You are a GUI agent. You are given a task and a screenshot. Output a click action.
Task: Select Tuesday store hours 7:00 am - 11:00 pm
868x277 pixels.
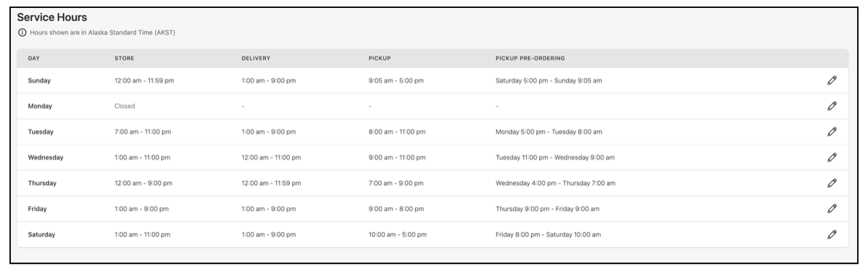click(x=143, y=132)
